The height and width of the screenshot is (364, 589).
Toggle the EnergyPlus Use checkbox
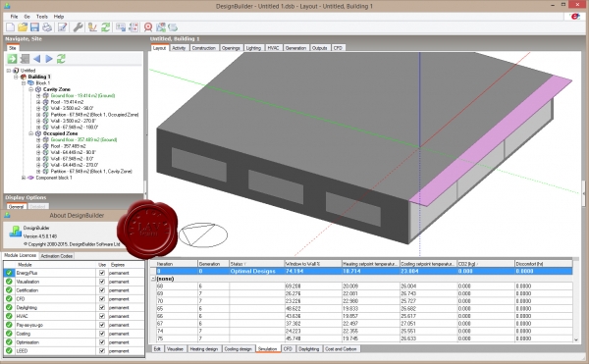pyautogui.click(x=102, y=273)
